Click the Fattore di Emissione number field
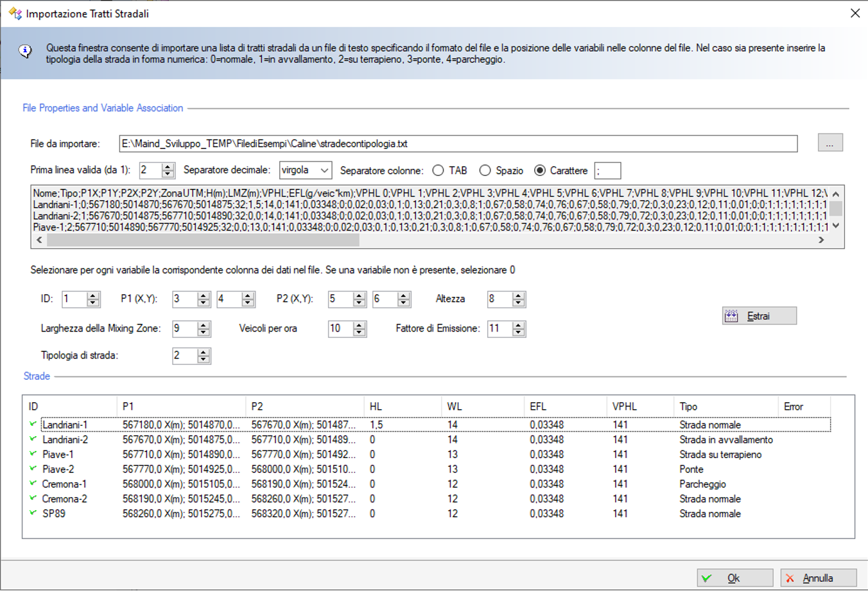This screenshot has height=591, width=868. point(500,328)
